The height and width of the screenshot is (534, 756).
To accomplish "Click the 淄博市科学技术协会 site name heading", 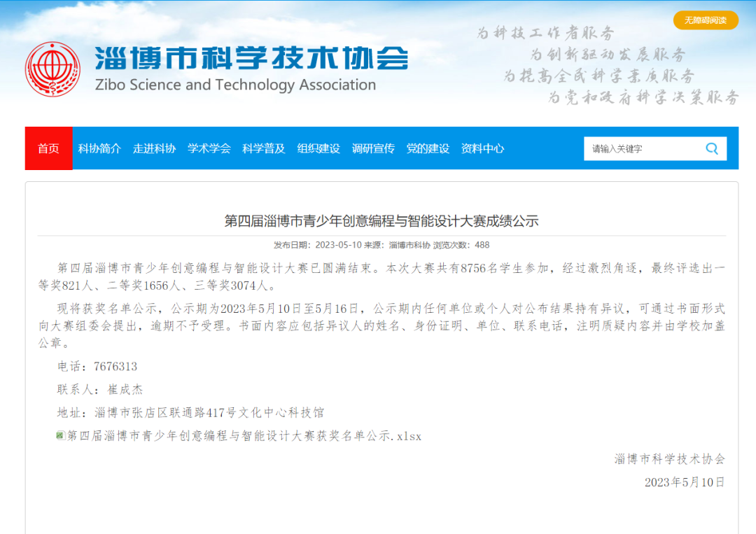I will coord(251,58).
